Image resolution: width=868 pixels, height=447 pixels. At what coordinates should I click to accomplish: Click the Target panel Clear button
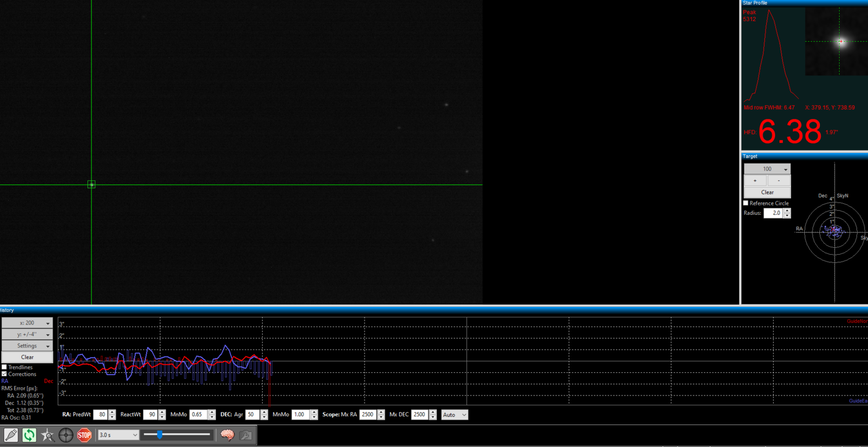point(767,192)
